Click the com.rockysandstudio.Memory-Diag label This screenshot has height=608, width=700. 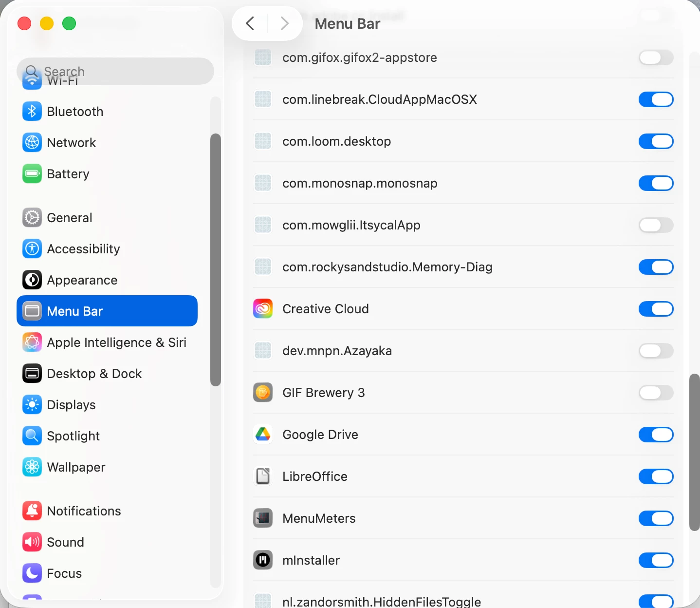387,267
